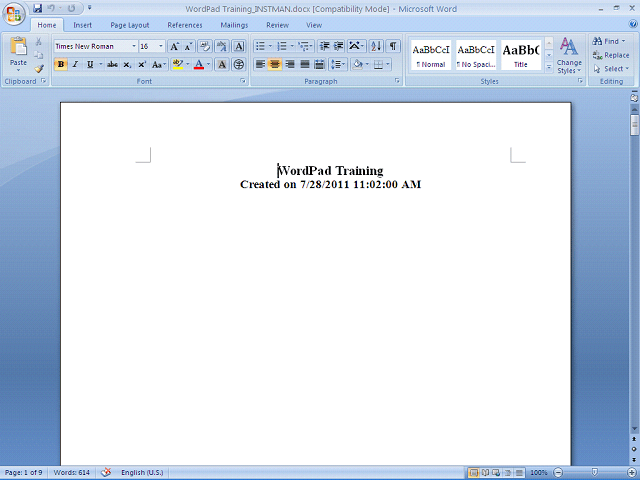Decrease paragraph indent
This screenshot has height=480, width=640.
tap(324, 47)
